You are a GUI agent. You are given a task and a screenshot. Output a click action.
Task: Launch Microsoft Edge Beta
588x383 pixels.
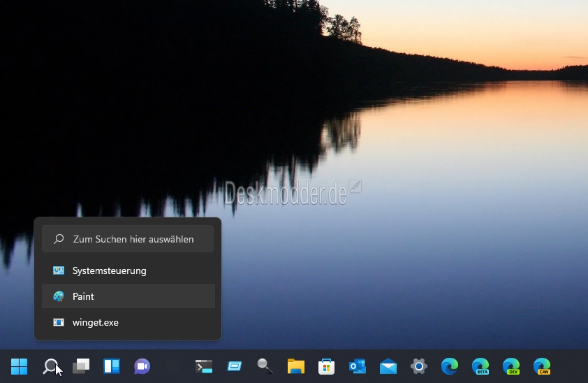coord(480,366)
